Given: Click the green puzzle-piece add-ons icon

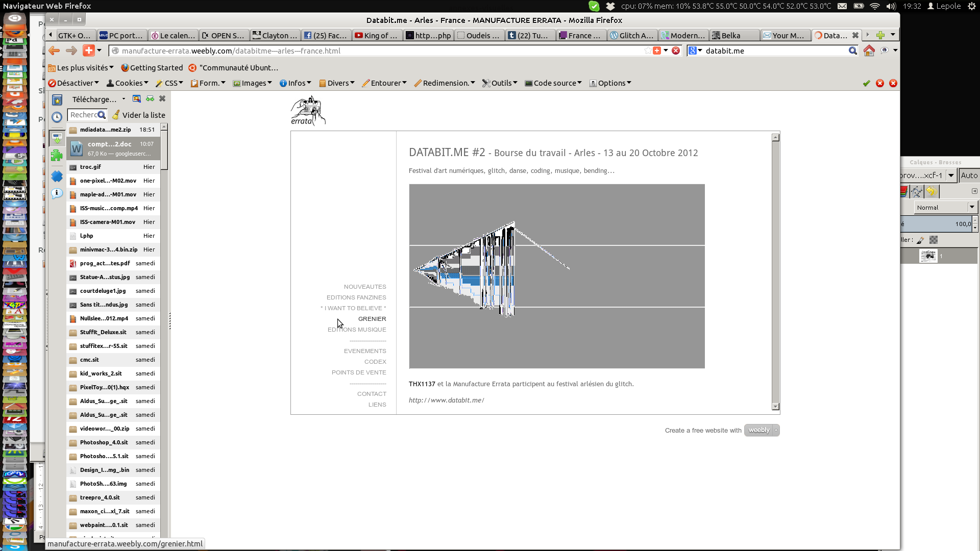Looking at the screenshot, I should point(57,155).
